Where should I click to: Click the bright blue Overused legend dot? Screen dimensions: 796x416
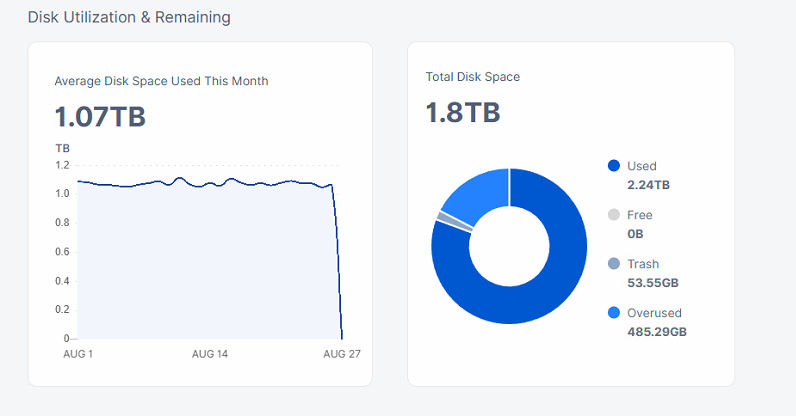click(x=613, y=313)
